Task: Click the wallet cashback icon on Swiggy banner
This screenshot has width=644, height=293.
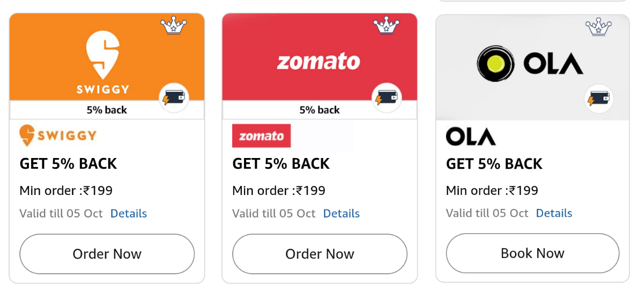Action: [x=174, y=98]
